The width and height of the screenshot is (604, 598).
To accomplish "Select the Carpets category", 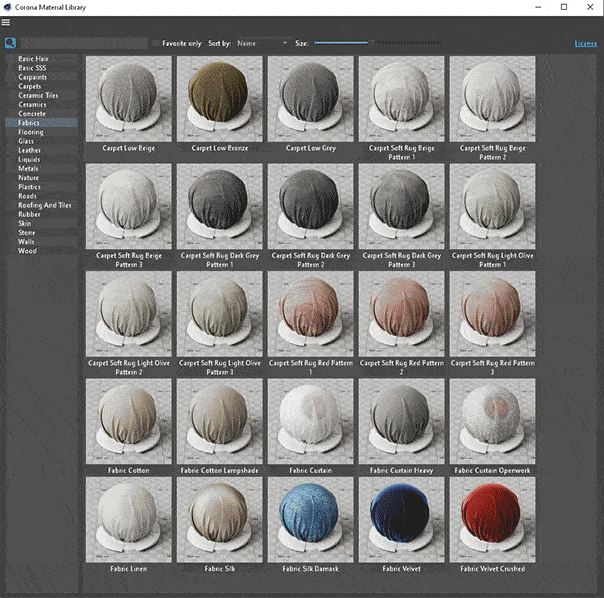I will pos(30,86).
